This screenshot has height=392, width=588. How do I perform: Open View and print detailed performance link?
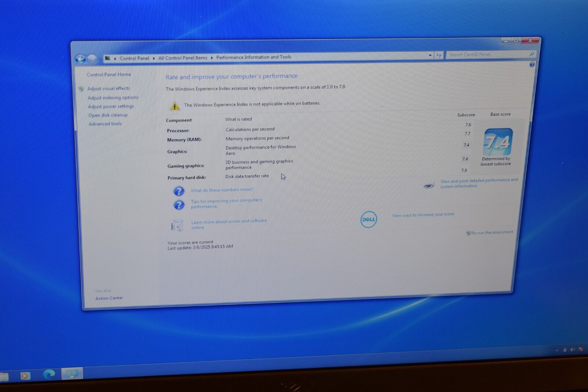[479, 183]
